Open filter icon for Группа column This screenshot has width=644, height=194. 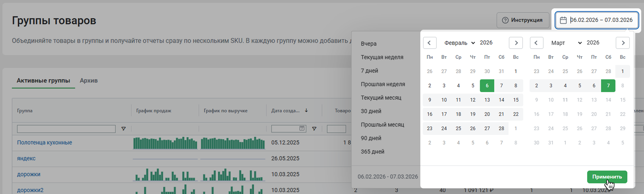[123, 129]
